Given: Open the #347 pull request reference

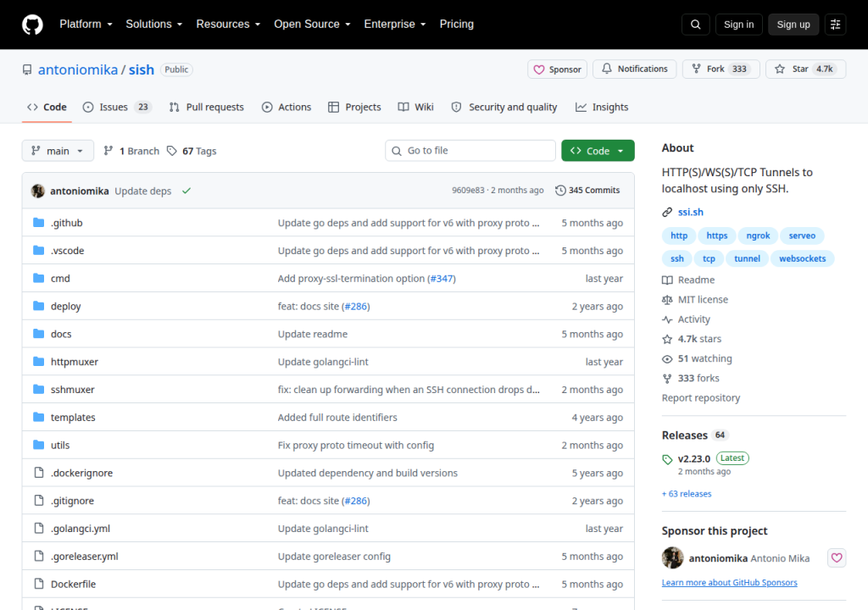Looking at the screenshot, I should pos(442,279).
